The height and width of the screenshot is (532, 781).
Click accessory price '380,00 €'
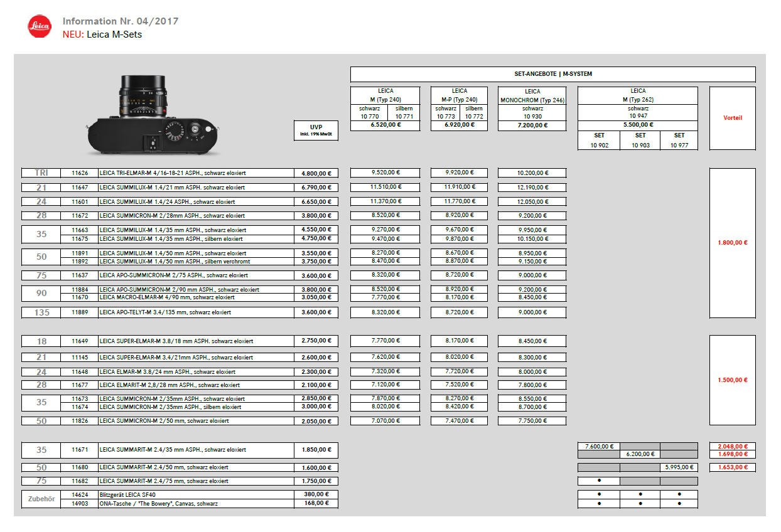pyautogui.click(x=316, y=494)
